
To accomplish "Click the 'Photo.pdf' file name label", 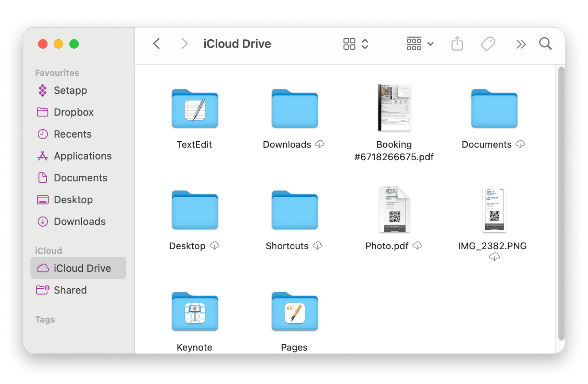I will 387,246.
